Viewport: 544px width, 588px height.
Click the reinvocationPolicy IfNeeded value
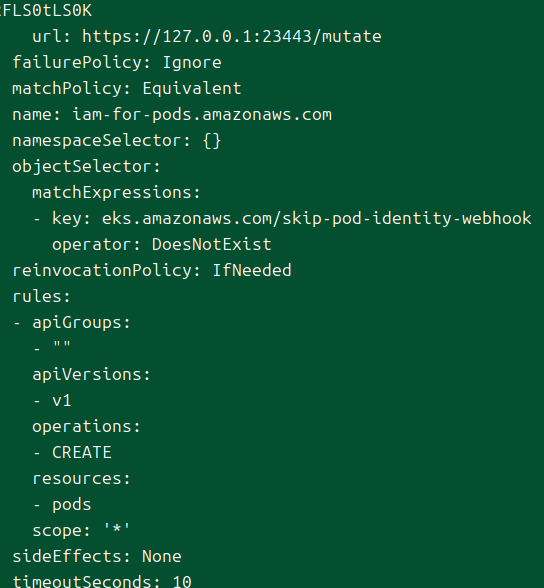[252, 270]
